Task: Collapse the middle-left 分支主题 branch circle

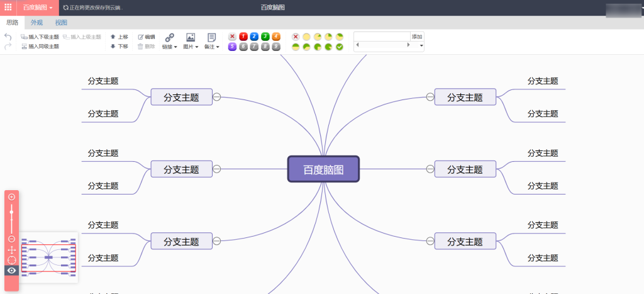Action: pyautogui.click(x=217, y=169)
